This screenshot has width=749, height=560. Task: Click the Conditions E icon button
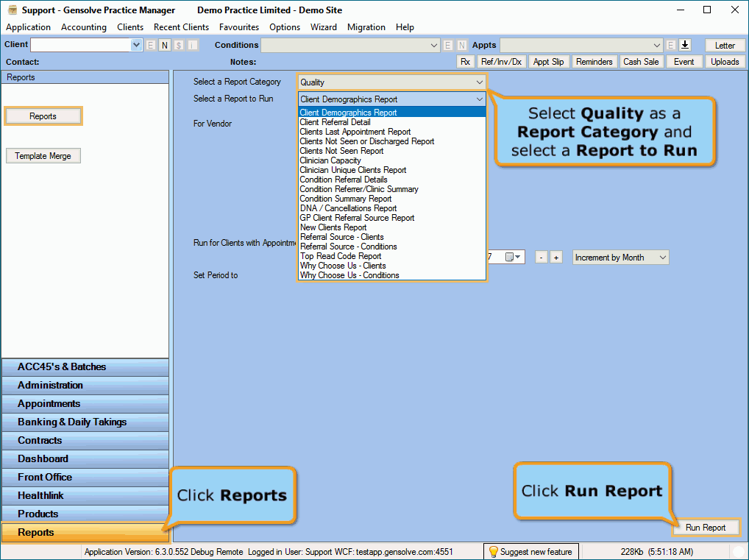click(447, 46)
